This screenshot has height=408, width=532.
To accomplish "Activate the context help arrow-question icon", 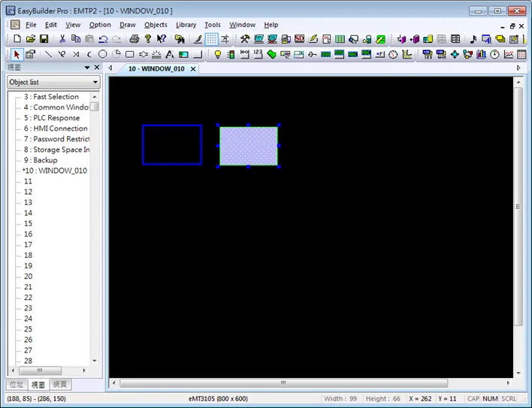I will (x=161, y=39).
